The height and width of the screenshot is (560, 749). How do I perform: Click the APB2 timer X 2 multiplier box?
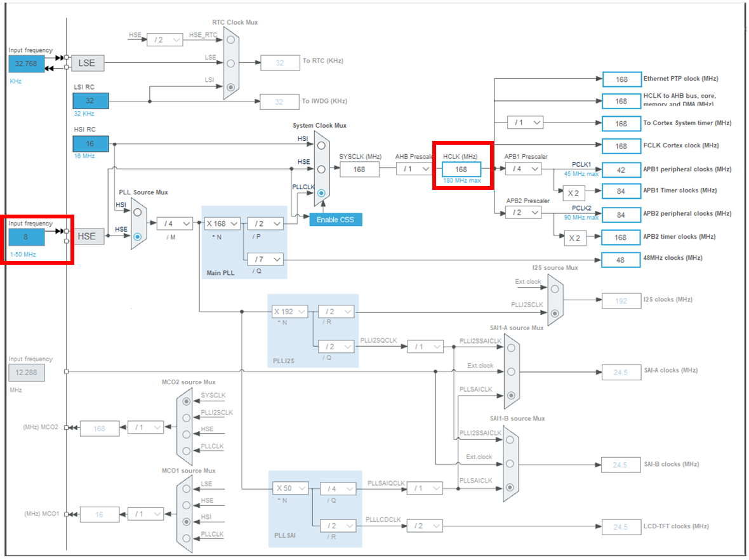[x=574, y=238]
